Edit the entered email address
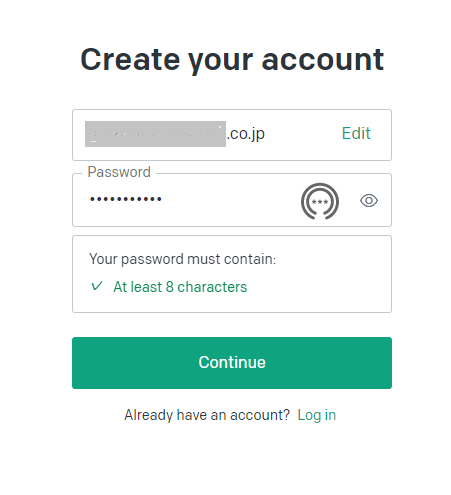 click(356, 133)
